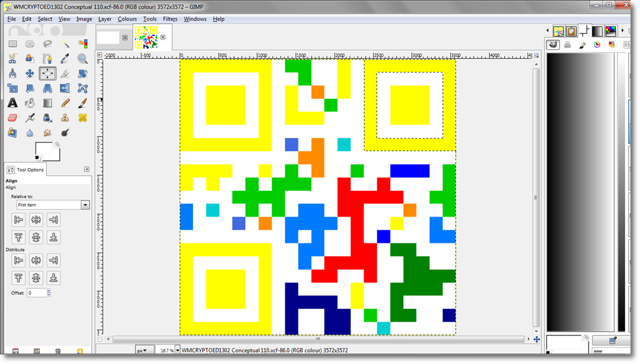Viewport: 640px width, 364px height.
Task: Select the Blur/Sharpen droplet tool
Action: tap(30, 133)
